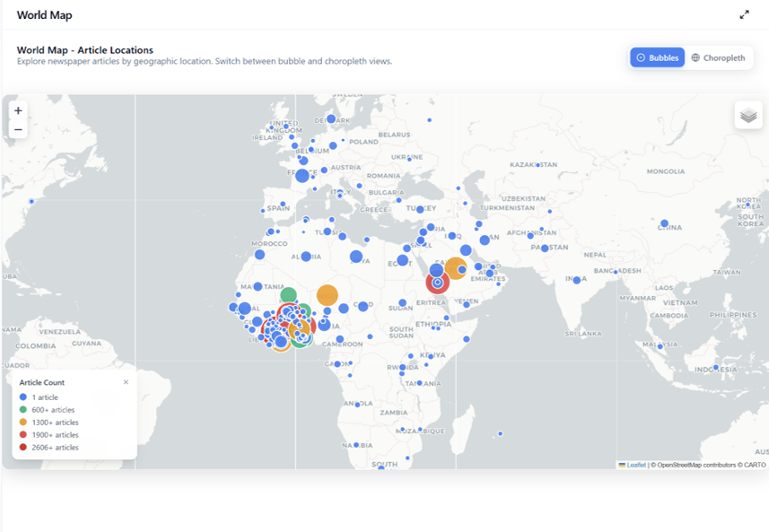Close the Article Count legend
Viewport: 769px width, 532px height.
point(126,382)
